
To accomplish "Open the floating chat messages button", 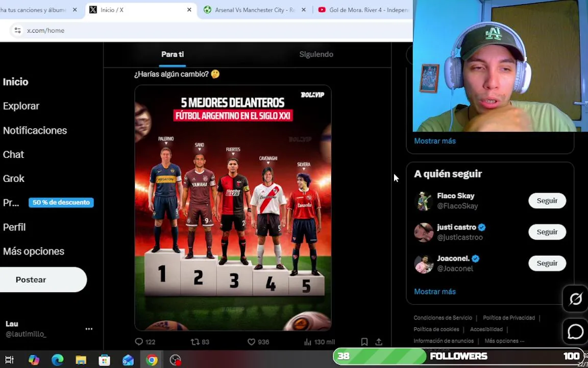I will tap(575, 332).
